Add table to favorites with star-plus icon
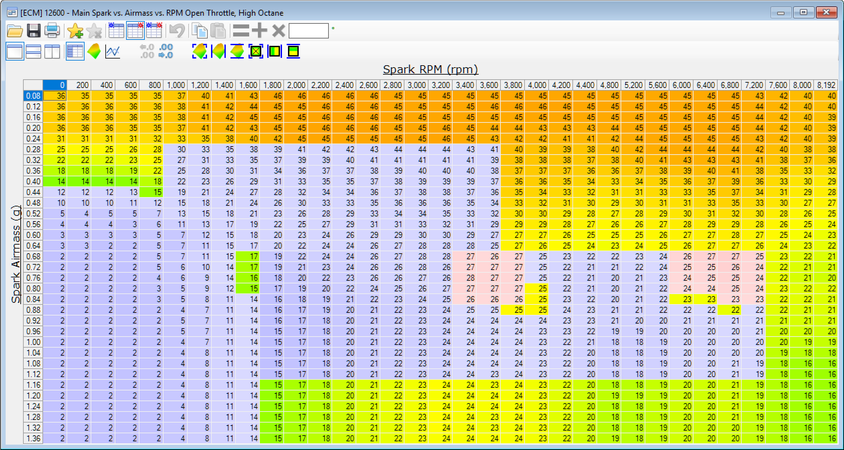This screenshot has height=450, width=844. click(74, 31)
